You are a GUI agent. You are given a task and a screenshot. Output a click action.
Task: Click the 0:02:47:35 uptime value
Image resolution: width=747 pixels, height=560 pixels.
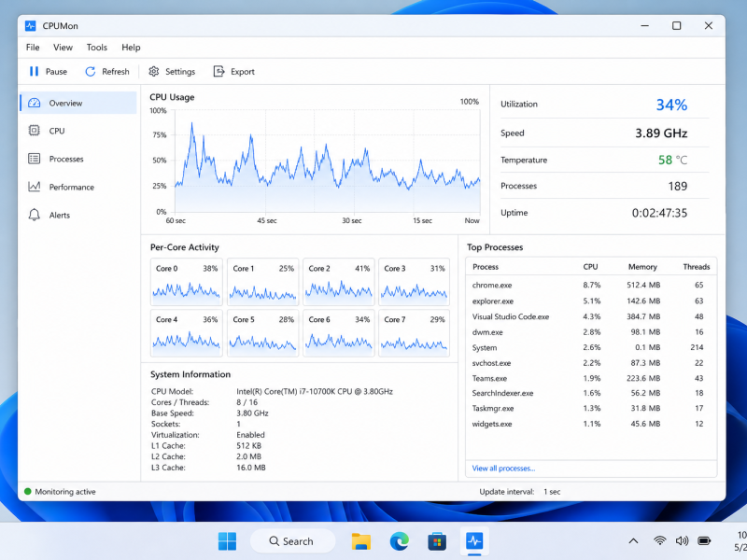[x=659, y=213]
